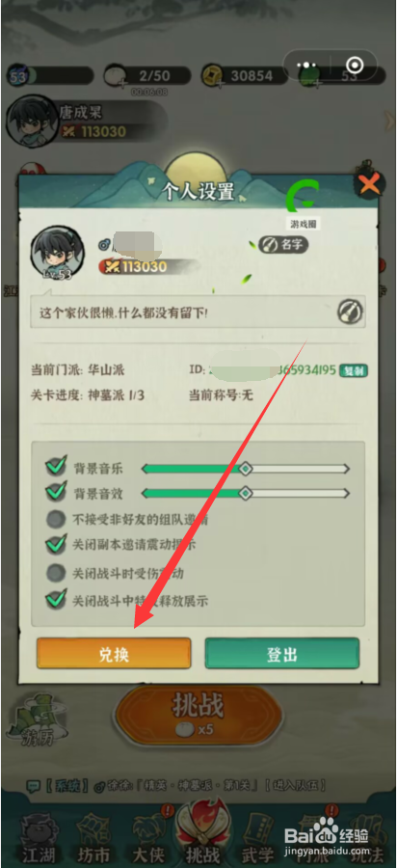The height and width of the screenshot is (868, 397).
Task: Expand the right-side arrow chevron
Action: [x=390, y=120]
